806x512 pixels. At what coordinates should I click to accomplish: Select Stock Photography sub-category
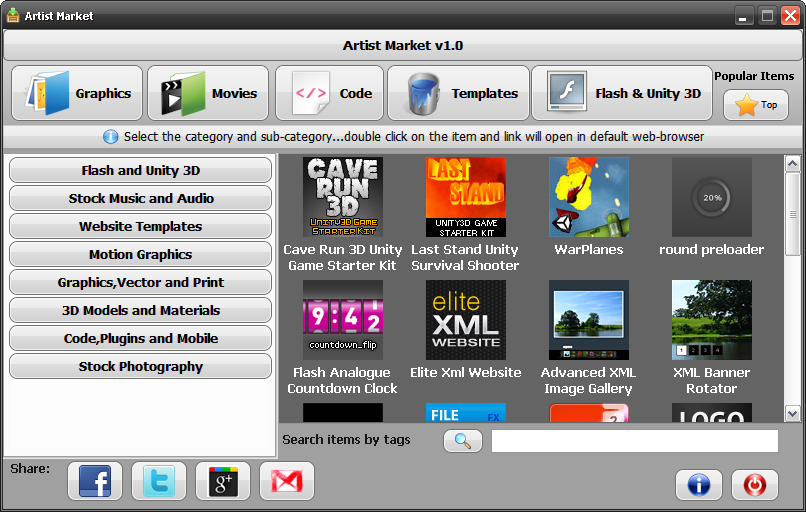tap(140, 367)
